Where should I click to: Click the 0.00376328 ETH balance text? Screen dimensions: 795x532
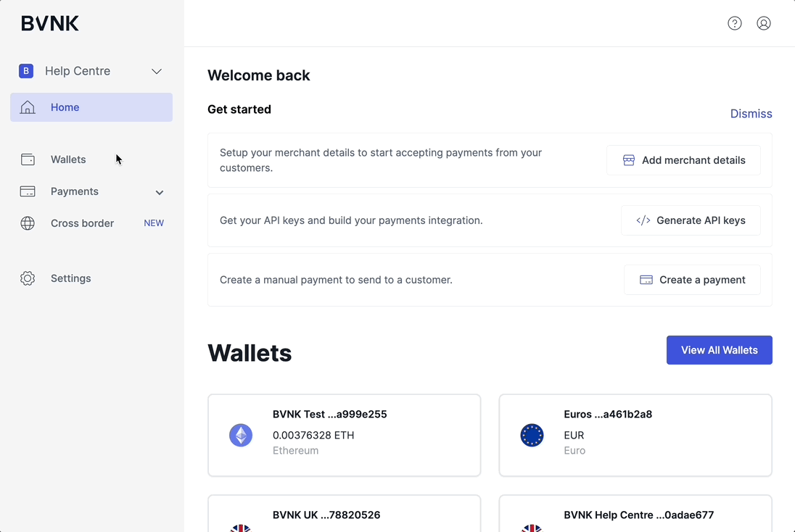[x=313, y=435]
